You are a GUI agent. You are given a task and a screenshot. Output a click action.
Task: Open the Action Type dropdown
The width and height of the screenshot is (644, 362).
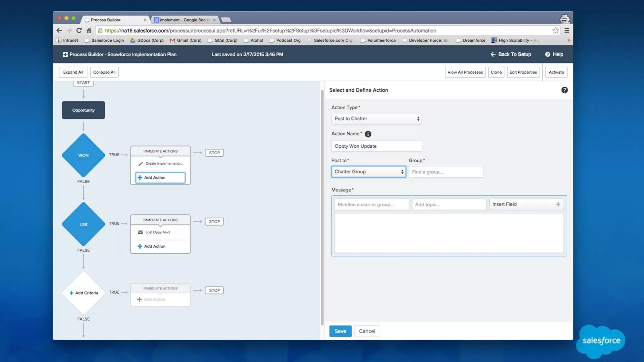click(x=376, y=118)
